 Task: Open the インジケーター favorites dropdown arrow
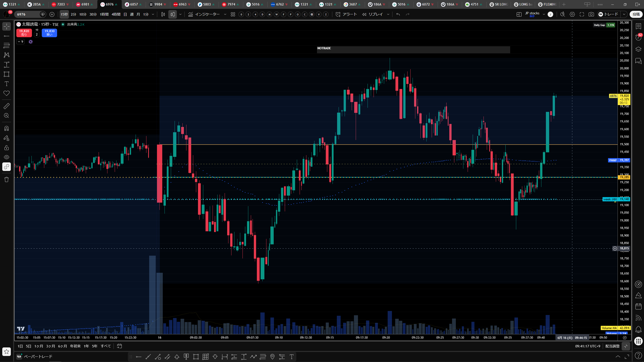tap(225, 14)
